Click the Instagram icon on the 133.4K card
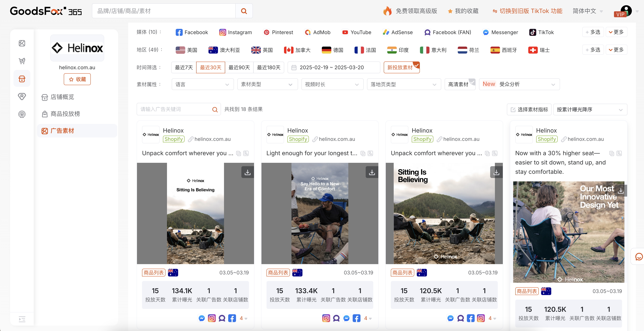 [326, 318]
